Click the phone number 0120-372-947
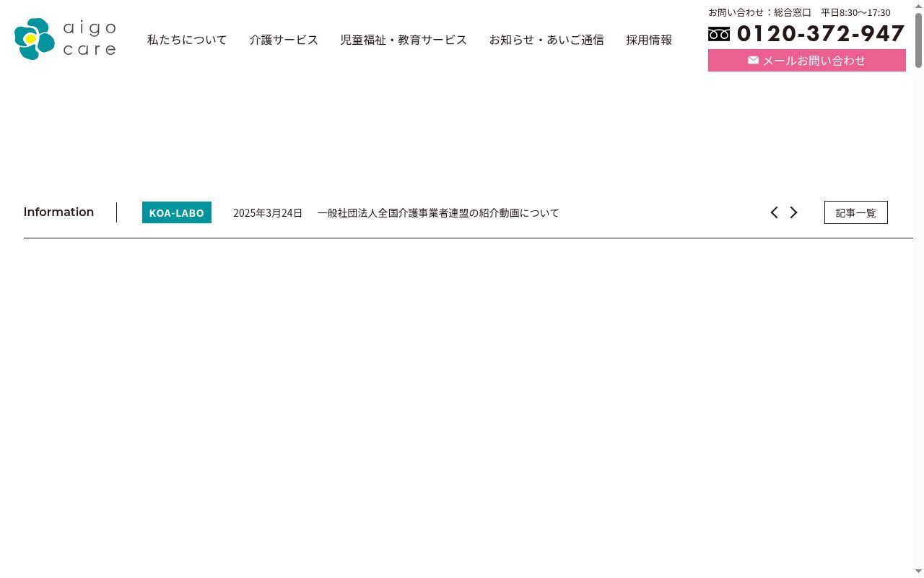924x578 pixels. click(x=821, y=34)
